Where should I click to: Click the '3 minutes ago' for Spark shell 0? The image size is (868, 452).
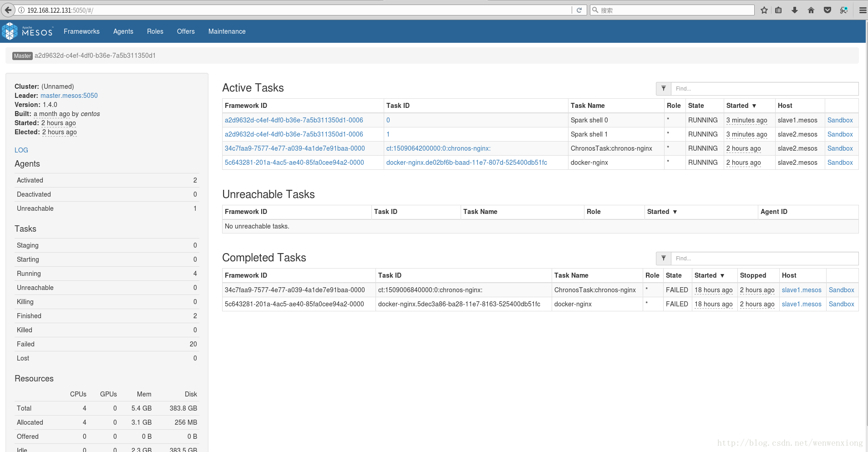pyautogui.click(x=746, y=120)
